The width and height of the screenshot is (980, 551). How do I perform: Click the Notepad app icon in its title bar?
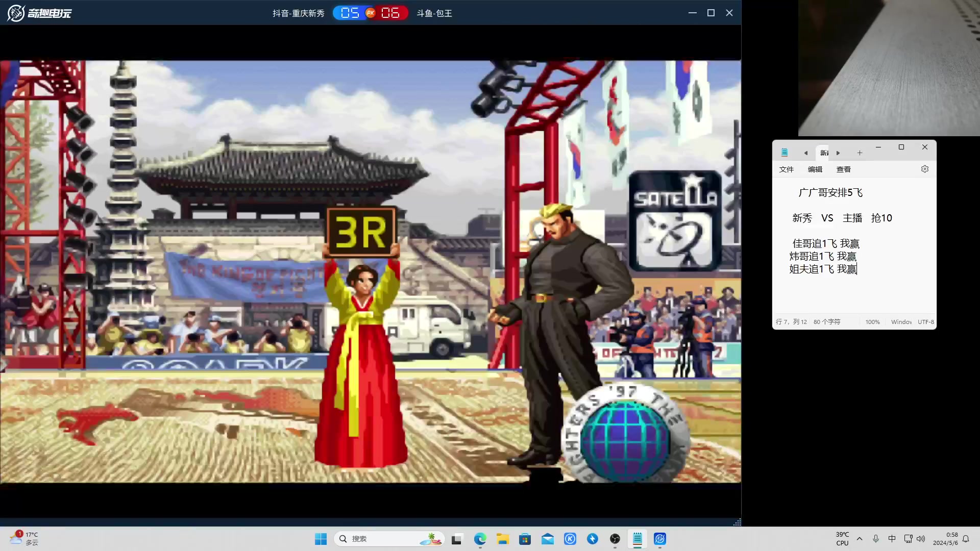tap(785, 153)
